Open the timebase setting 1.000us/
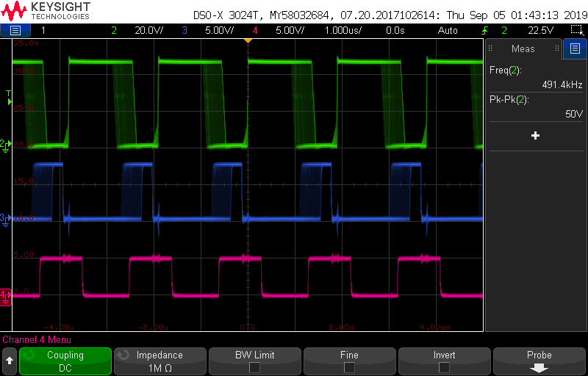The image size is (588, 376). (x=343, y=30)
